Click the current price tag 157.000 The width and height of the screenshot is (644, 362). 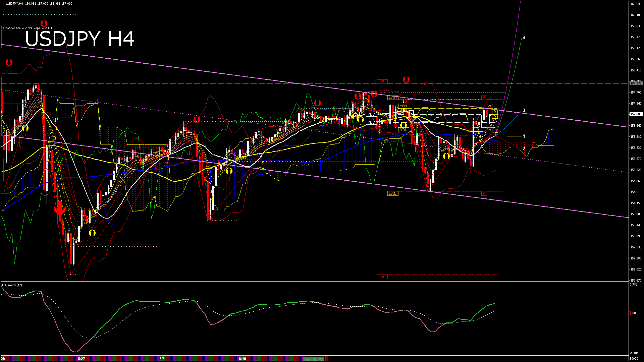(636, 114)
